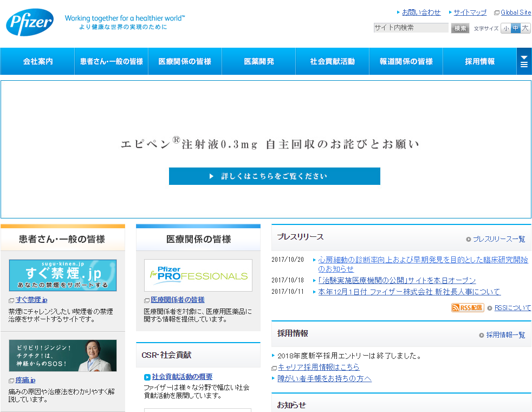Click the 2017/10/18 press release date
Image resolution: width=532 pixels, height=412 pixels.
click(287, 280)
